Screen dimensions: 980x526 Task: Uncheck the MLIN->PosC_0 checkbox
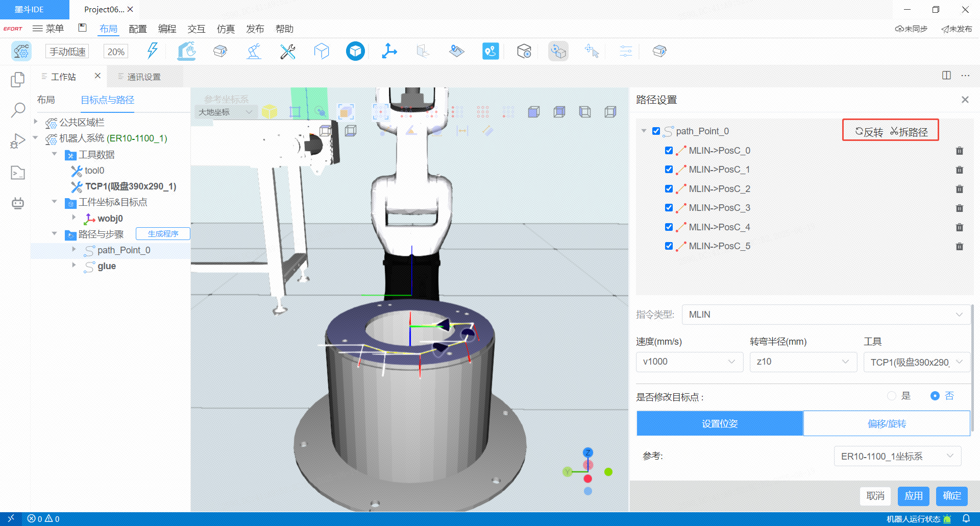click(669, 151)
